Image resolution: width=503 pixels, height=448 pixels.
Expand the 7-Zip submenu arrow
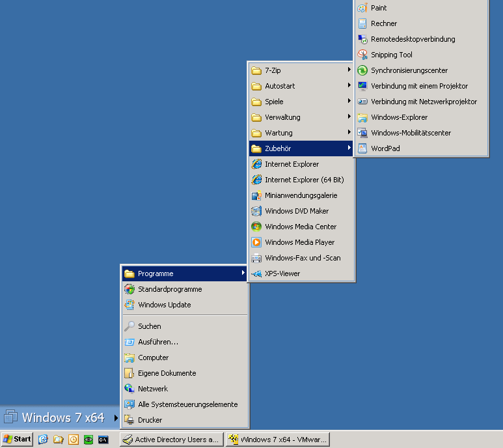click(x=349, y=70)
